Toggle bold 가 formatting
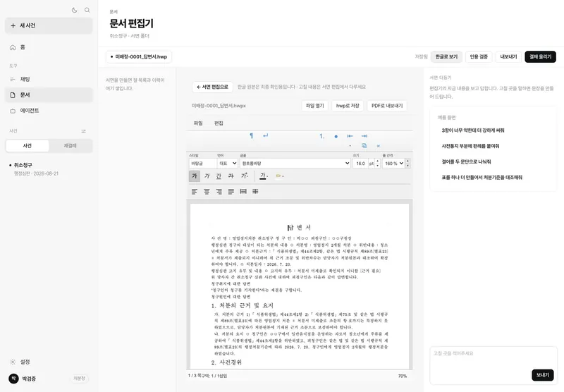This screenshot has width=564, height=392. tap(195, 176)
